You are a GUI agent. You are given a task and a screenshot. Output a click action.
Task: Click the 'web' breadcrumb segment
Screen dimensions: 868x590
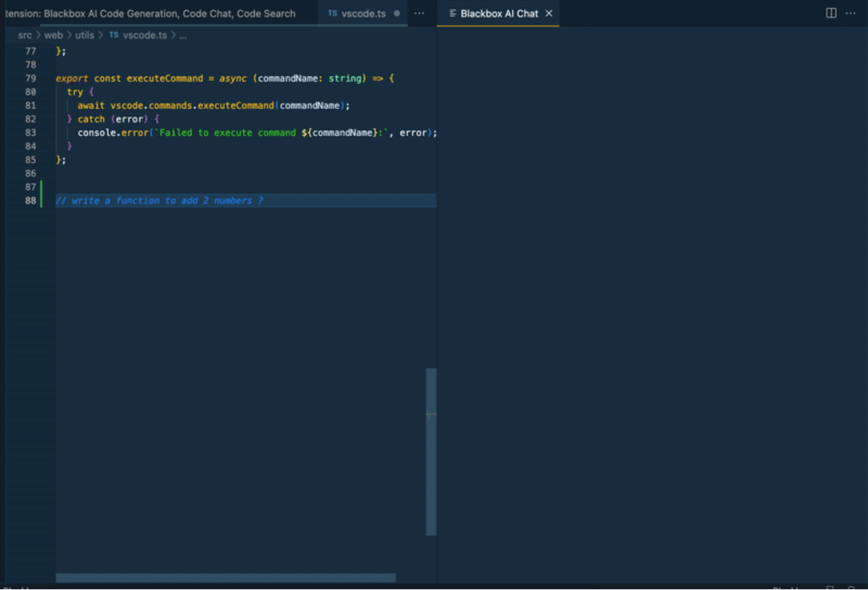point(54,35)
